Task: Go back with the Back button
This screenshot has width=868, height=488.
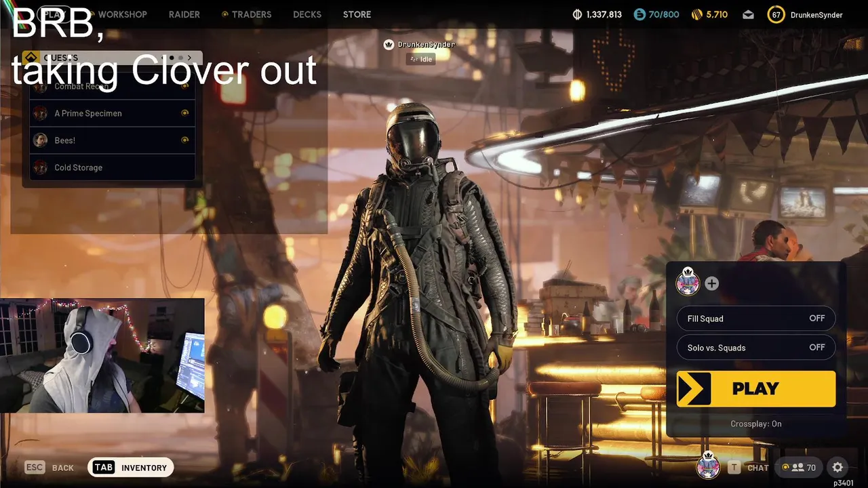Action: pyautogui.click(x=63, y=468)
